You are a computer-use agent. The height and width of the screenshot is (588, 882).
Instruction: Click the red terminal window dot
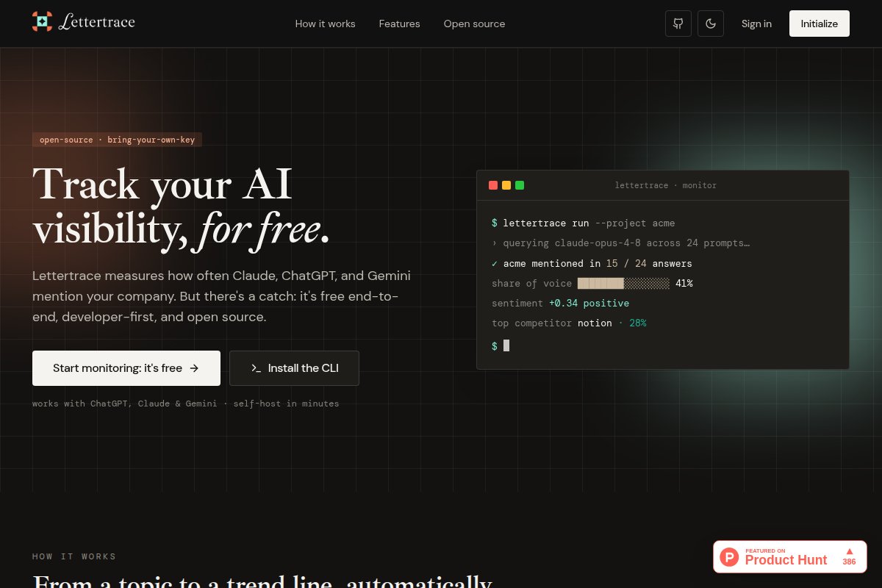(493, 185)
